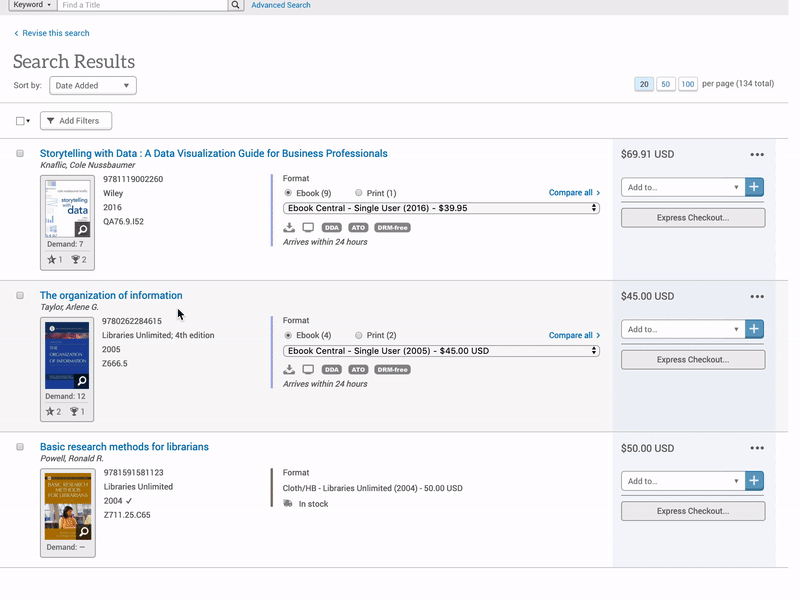This screenshot has width=800, height=600.
Task: Switch the results view to 100 per page
Action: coord(687,84)
